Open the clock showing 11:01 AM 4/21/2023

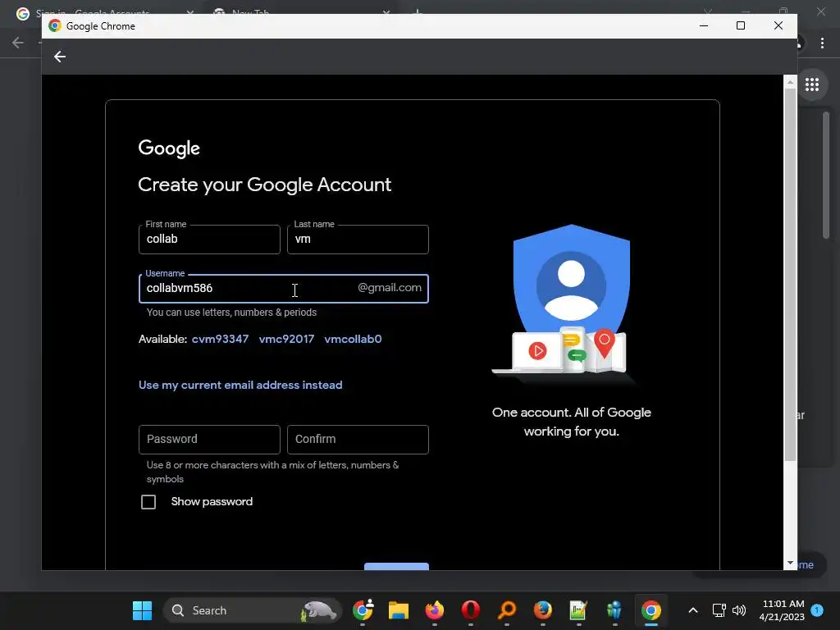coord(782,610)
